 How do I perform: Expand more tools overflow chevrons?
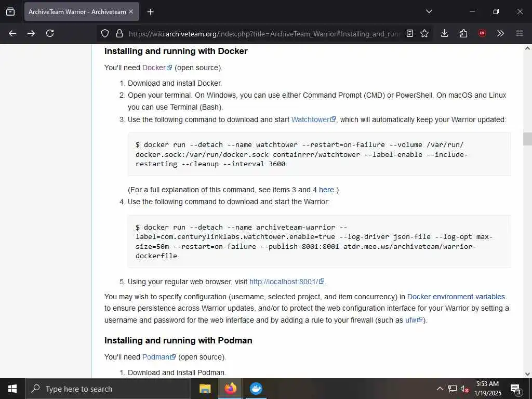click(500, 33)
